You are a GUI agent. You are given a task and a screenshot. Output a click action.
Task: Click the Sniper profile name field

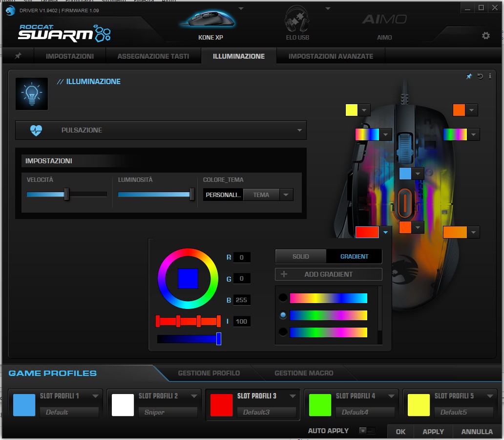tap(168, 412)
